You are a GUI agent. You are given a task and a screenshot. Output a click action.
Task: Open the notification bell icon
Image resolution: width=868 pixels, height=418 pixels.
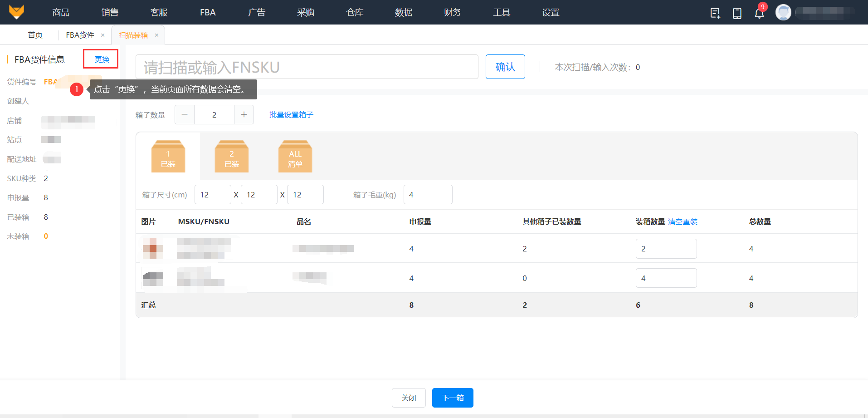759,13
